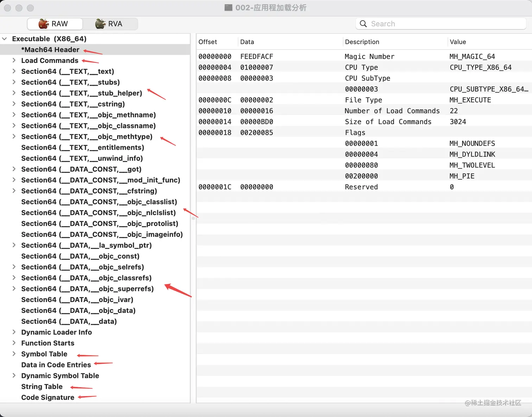Click the MH_EXECUTE value
This screenshot has width=532, height=417.
470,100
